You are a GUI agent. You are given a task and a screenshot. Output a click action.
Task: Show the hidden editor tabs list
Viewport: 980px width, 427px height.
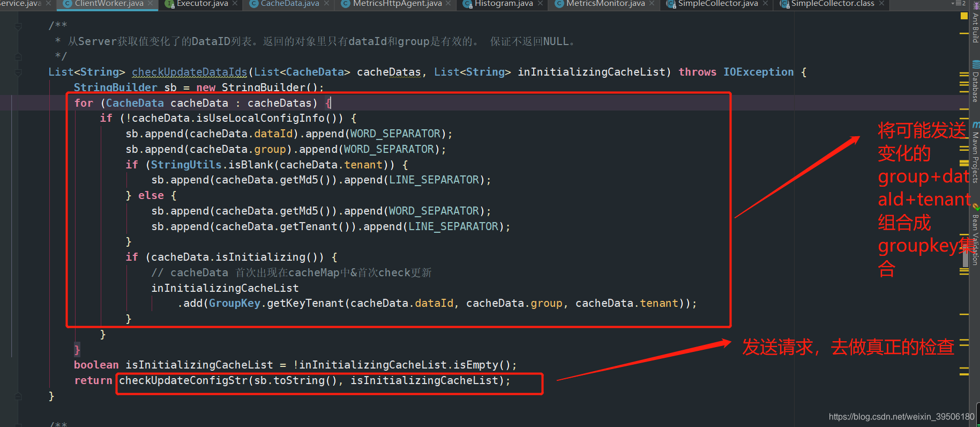coord(960,3)
